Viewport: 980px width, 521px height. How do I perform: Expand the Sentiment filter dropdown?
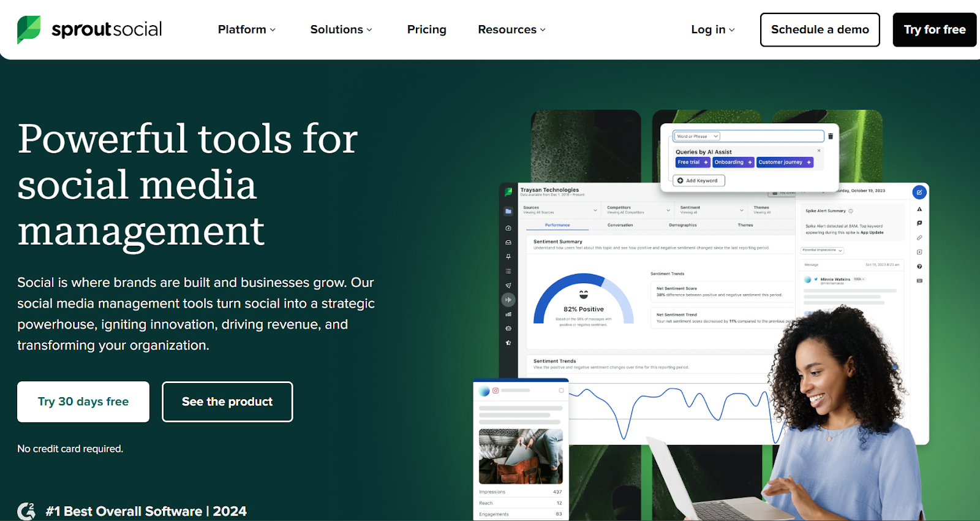(x=712, y=210)
